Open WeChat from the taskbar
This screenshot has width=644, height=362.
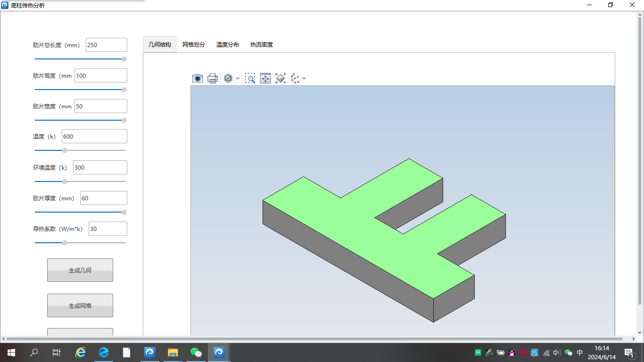pos(196,352)
